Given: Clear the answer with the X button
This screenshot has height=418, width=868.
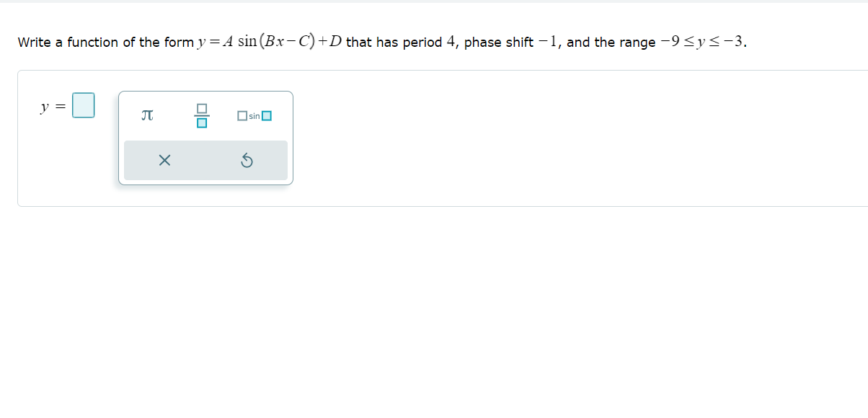Looking at the screenshot, I should point(164,160).
